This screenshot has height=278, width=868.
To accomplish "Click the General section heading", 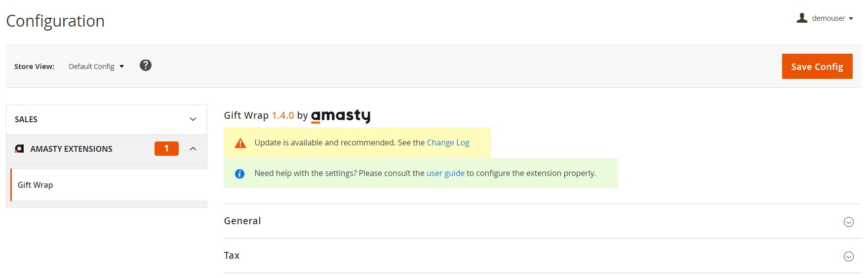I will [242, 221].
